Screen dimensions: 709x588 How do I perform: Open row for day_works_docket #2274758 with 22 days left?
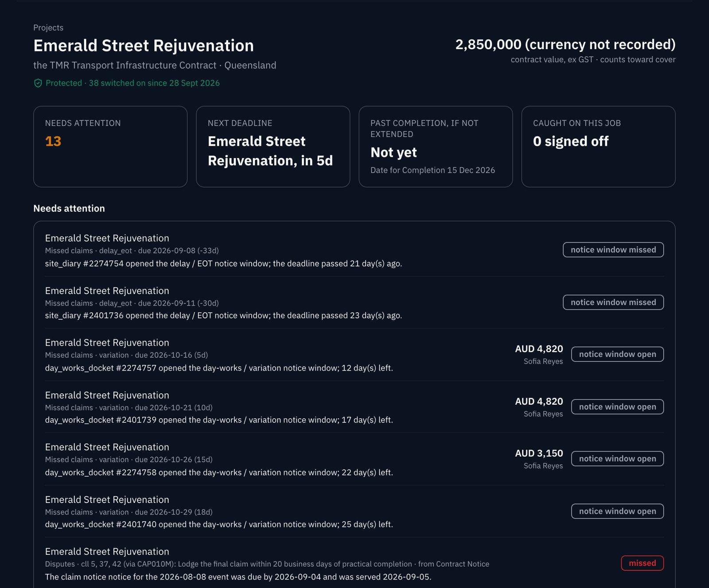tap(354, 459)
